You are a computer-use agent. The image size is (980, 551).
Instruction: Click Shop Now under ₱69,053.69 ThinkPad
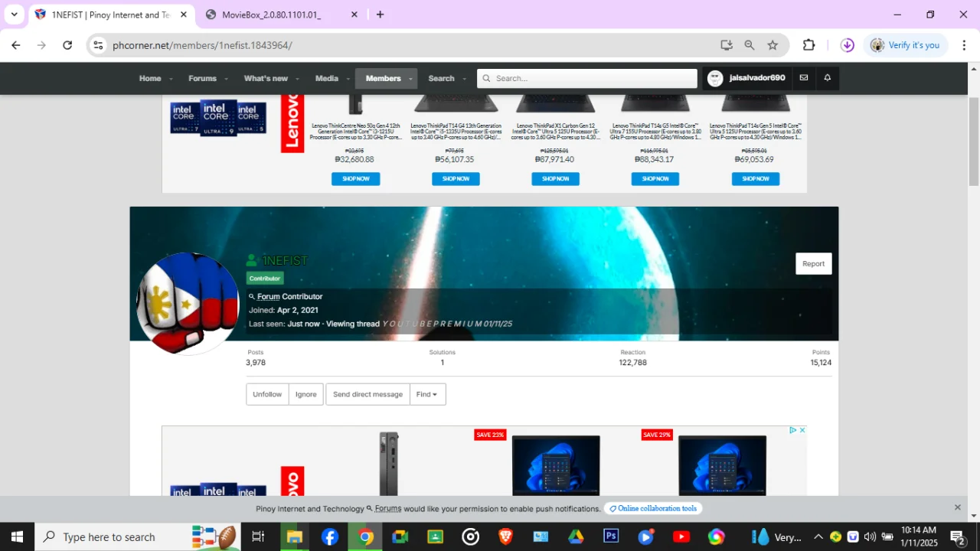[756, 178]
